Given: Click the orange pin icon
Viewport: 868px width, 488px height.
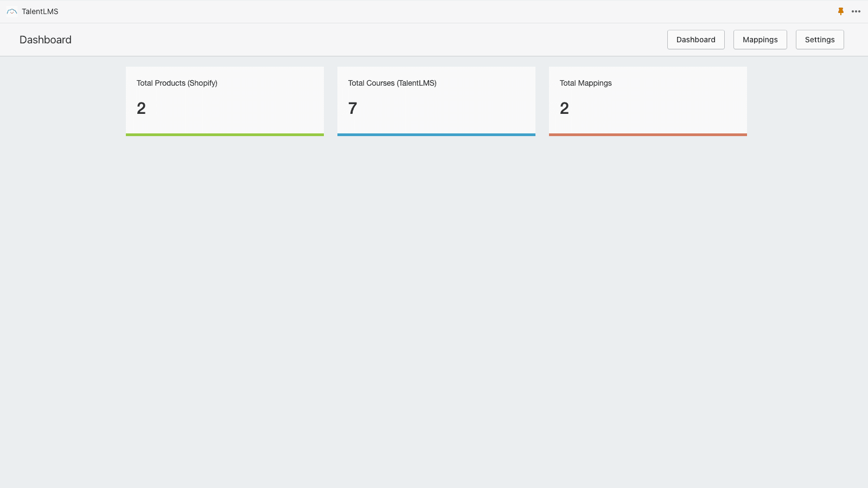Looking at the screenshot, I should coord(841,11).
